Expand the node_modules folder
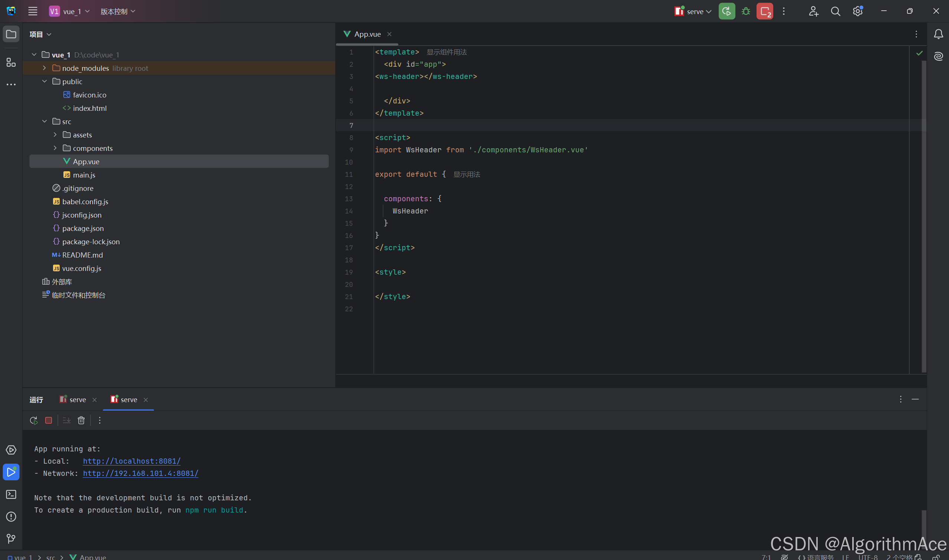This screenshot has width=949, height=560. [45, 68]
